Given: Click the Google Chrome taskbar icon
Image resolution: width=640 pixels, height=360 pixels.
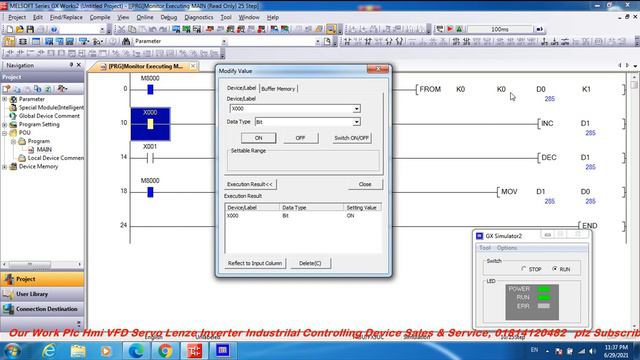Looking at the screenshot, I should (x=165, y=351).
